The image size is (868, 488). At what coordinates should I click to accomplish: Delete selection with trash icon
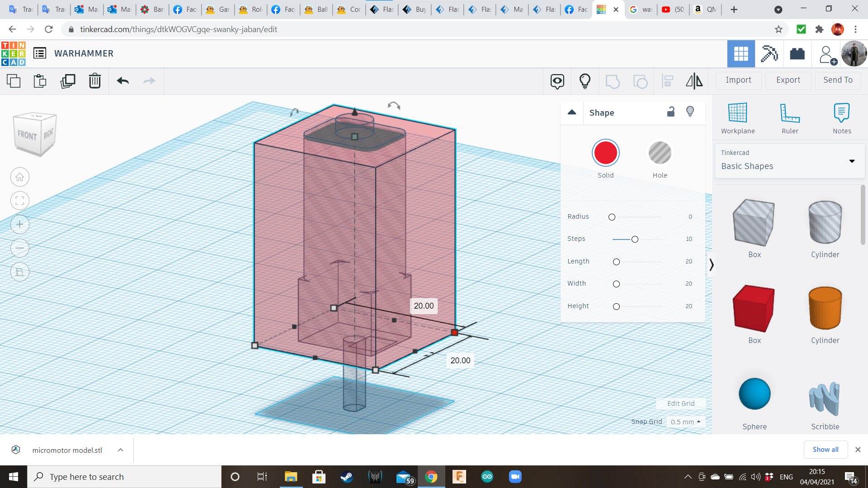click(x=95, y=81)
